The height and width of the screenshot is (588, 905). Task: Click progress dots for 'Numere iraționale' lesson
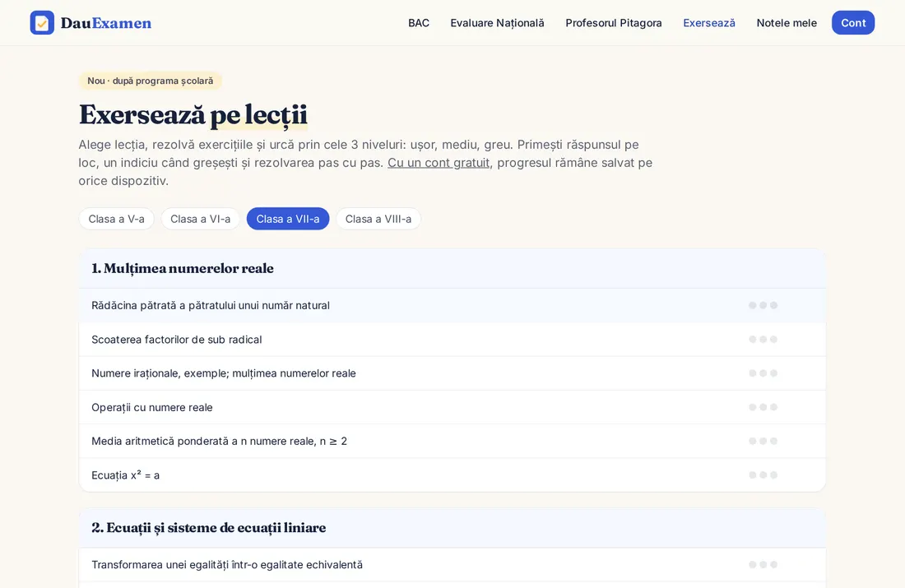pos(763,373)
